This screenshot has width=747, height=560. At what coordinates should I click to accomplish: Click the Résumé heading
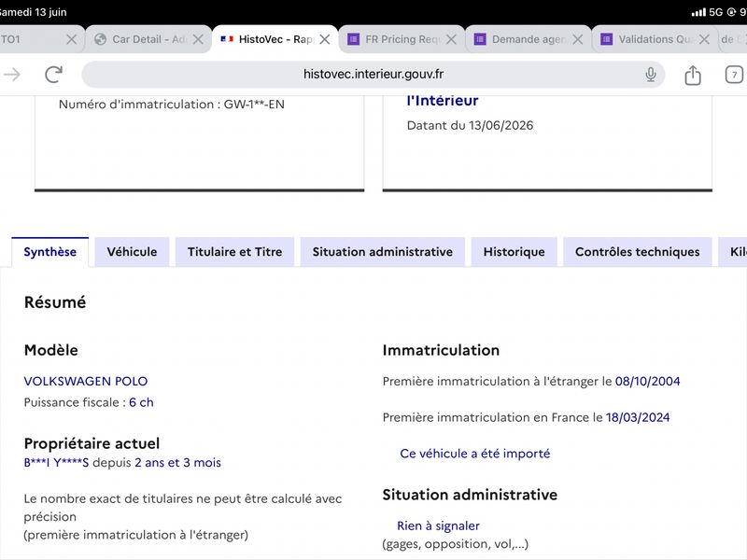click(55, 302)
